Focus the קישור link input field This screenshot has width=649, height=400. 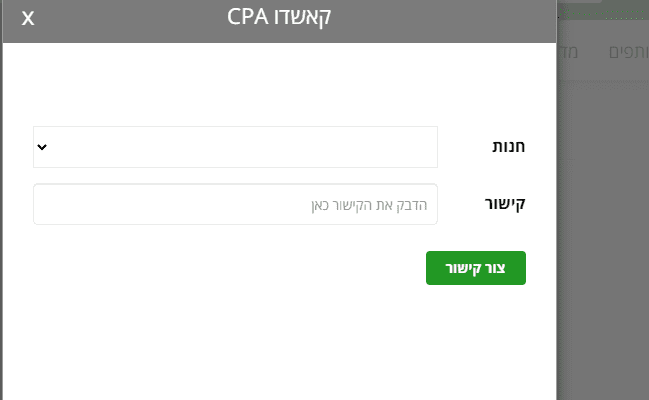click(x=235, y=204)
